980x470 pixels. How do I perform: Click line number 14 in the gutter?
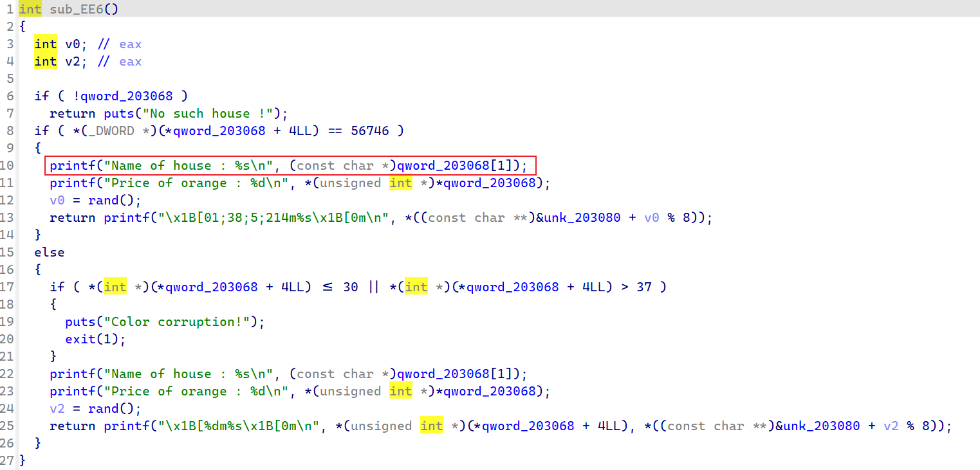tap(7, 235)
